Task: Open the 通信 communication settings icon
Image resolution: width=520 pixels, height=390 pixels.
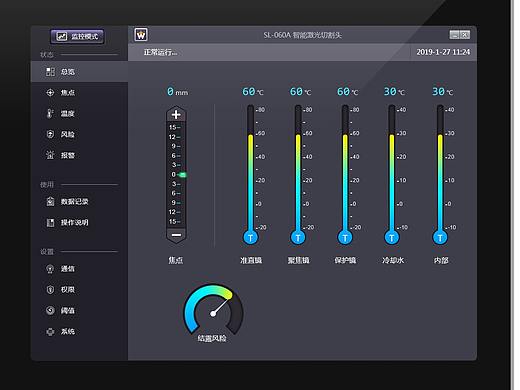Action: (50, 269)
